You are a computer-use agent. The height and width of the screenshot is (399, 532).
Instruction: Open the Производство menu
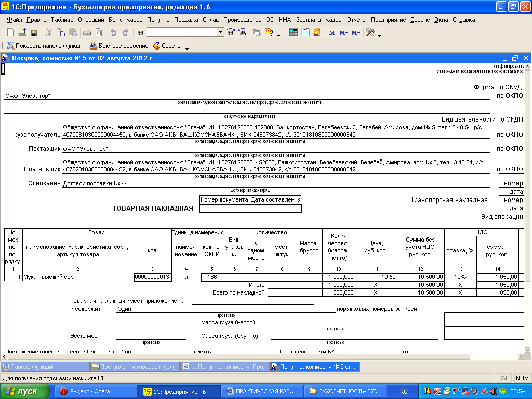pos(242,20)
